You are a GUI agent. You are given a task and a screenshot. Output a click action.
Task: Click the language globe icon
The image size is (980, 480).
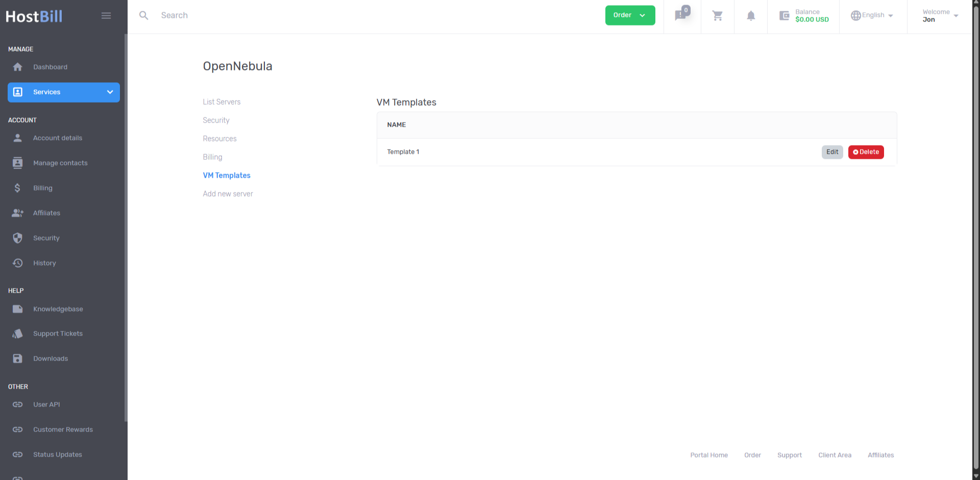tap(856, 16)
